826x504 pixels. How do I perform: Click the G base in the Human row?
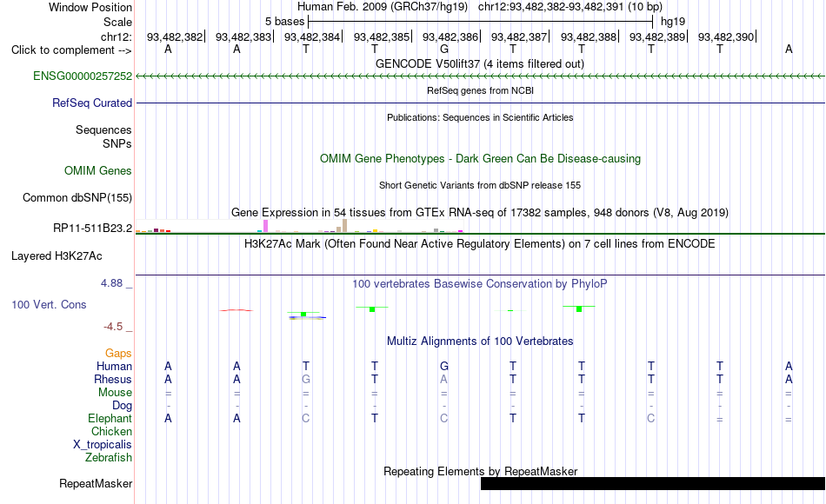click(444, 366)
